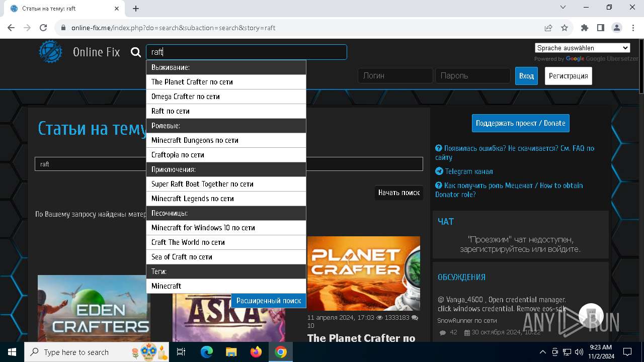Click the Начать поиск button
This screenshot has height=362, width=644.
[399, 193]
